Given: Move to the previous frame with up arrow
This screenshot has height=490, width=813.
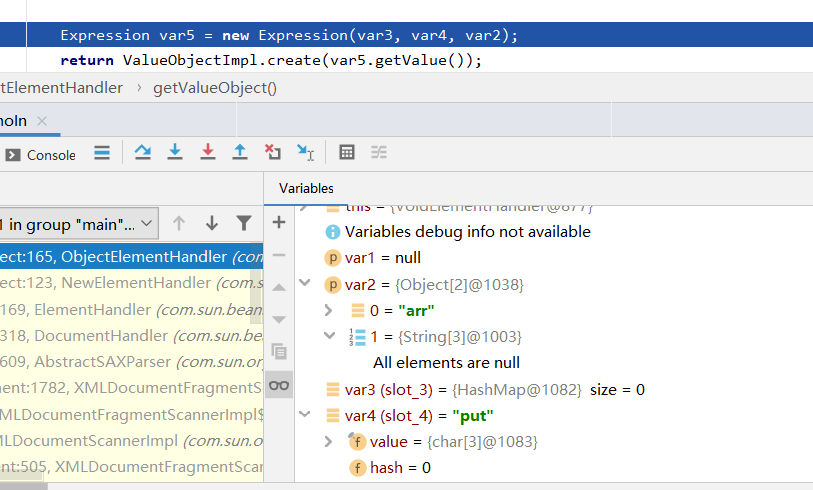Looking at the screenshot, I should pos(179,223).
